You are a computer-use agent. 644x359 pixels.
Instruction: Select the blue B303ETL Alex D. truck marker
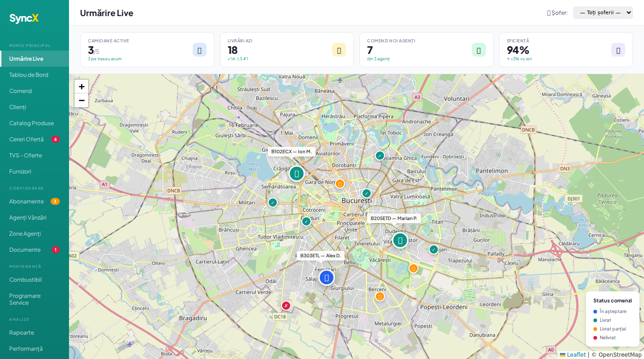327,278
